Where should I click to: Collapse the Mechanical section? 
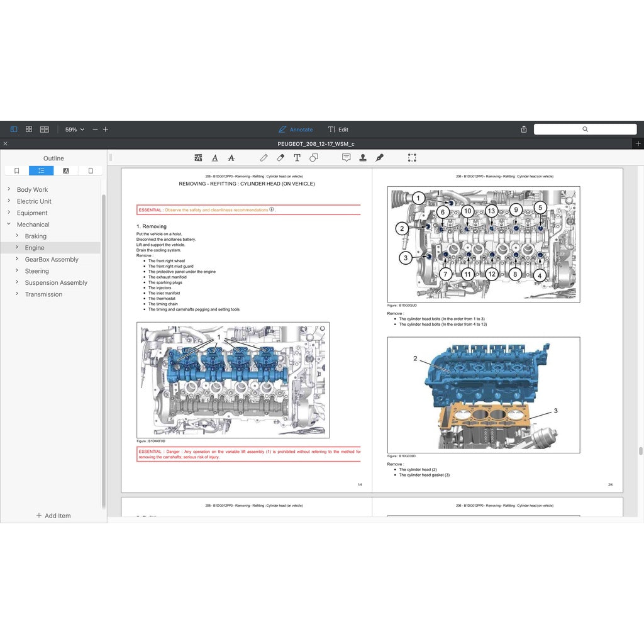8,225
